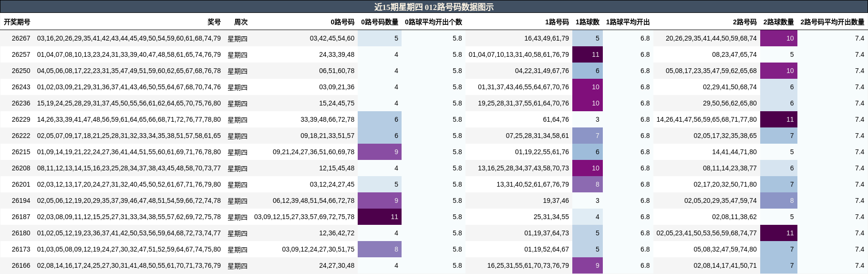Click the 0路球平均开出个数 column header
Viewport: 868px width, 274px height.
(x=434, y=22)
